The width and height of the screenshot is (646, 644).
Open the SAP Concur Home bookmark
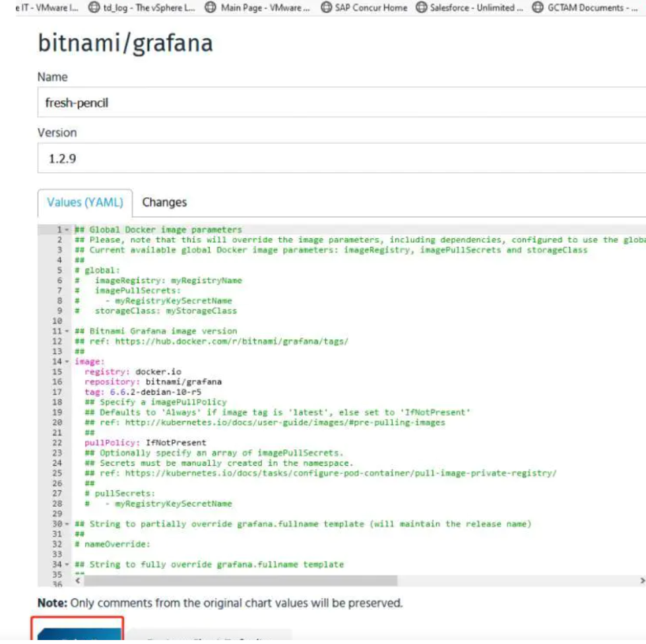click(364, 7)
